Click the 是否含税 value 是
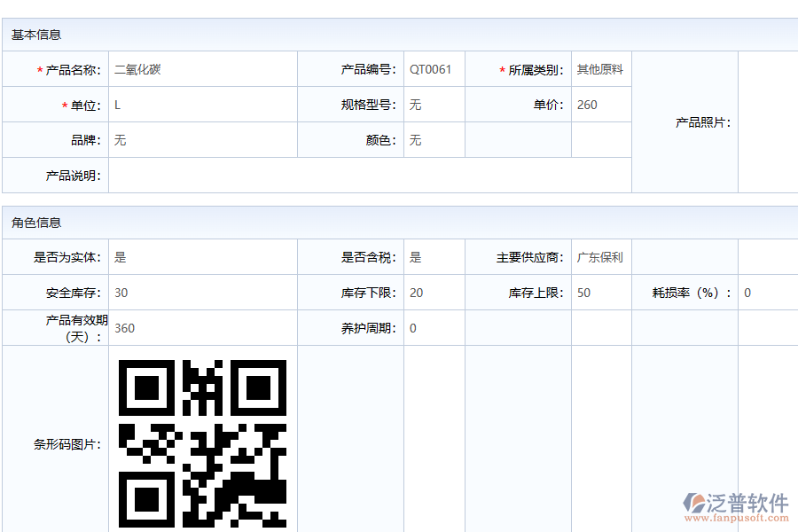 pyautogui.click(x=415, y=257)
